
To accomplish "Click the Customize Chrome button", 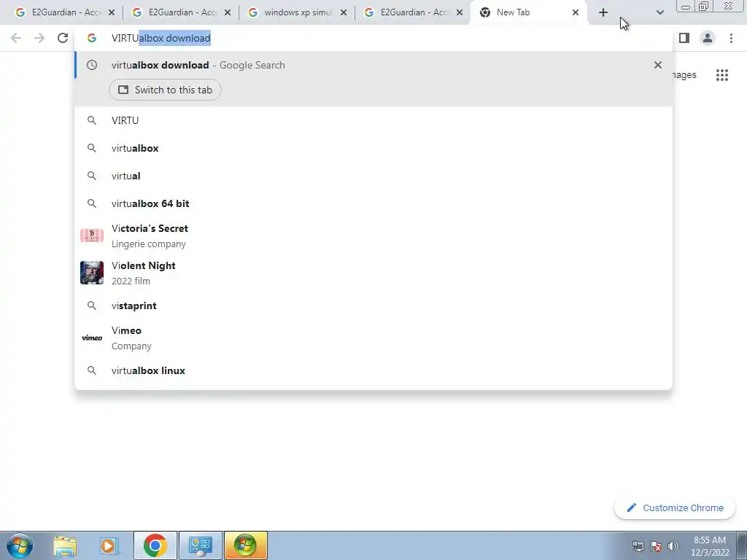I will [x=675, y=508].
